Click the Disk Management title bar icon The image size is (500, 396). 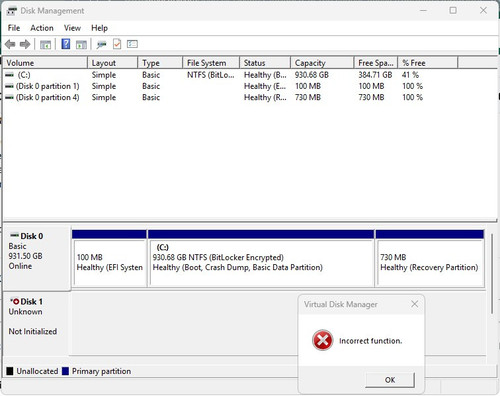(x=11, y=11)
